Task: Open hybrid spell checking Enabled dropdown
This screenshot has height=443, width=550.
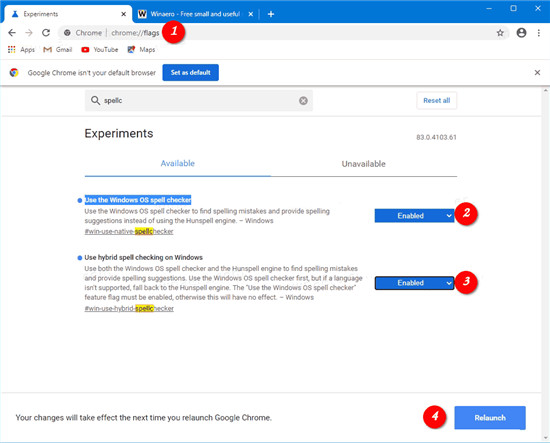Action: pos(414,283)
